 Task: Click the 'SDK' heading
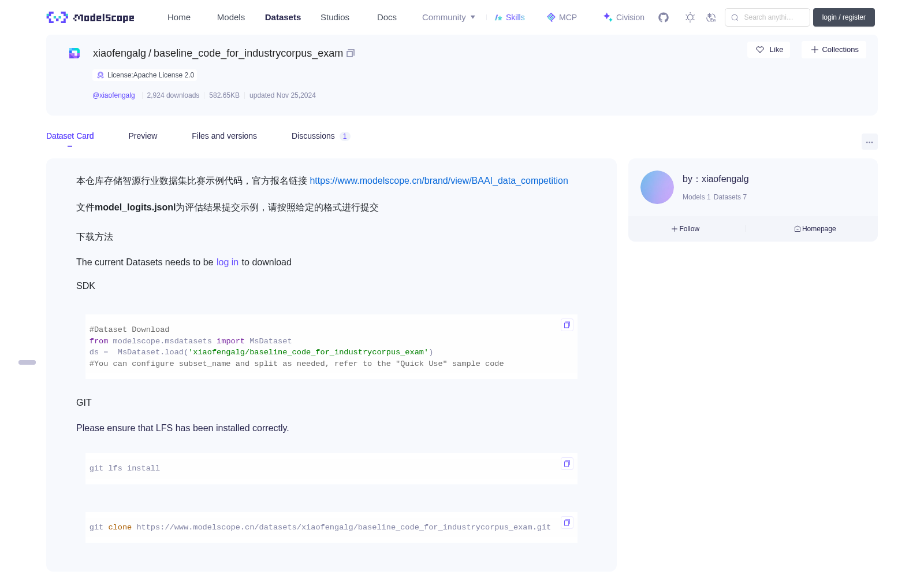(85, 286)
